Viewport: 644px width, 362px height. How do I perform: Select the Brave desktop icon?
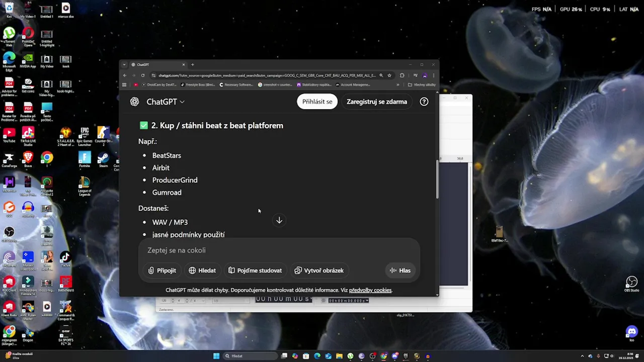click(x=28, y=160)
